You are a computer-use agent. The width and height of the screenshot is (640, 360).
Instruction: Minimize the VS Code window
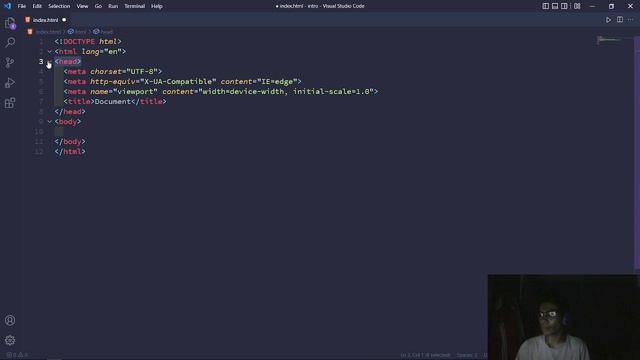[x=592, y=6]
